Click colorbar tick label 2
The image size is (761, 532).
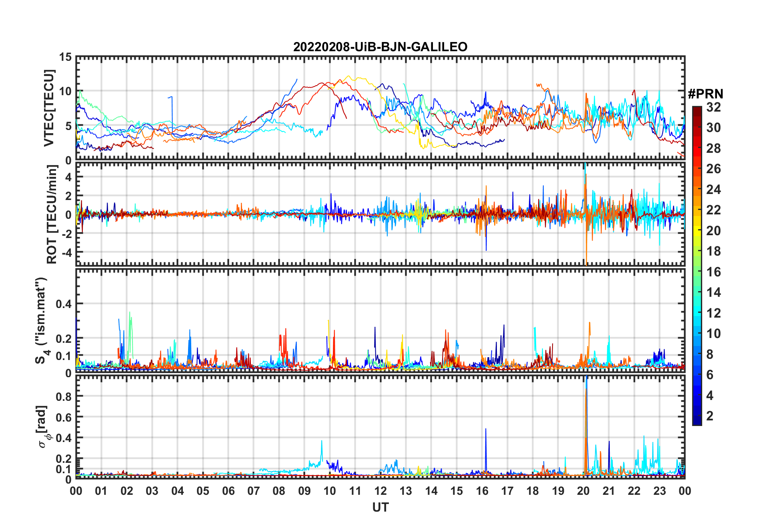pos(710,416)
